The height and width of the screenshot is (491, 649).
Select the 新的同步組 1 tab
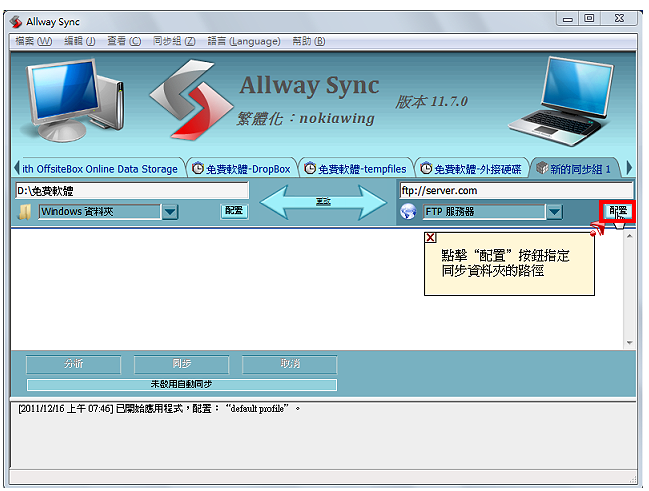(x=574, y=169)
